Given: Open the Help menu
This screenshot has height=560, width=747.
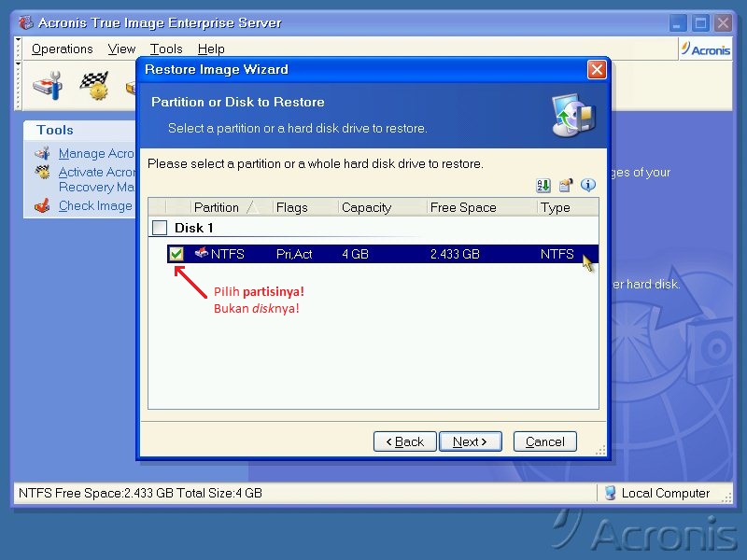Looking at the screenshot, I should (x=211, y=49).
